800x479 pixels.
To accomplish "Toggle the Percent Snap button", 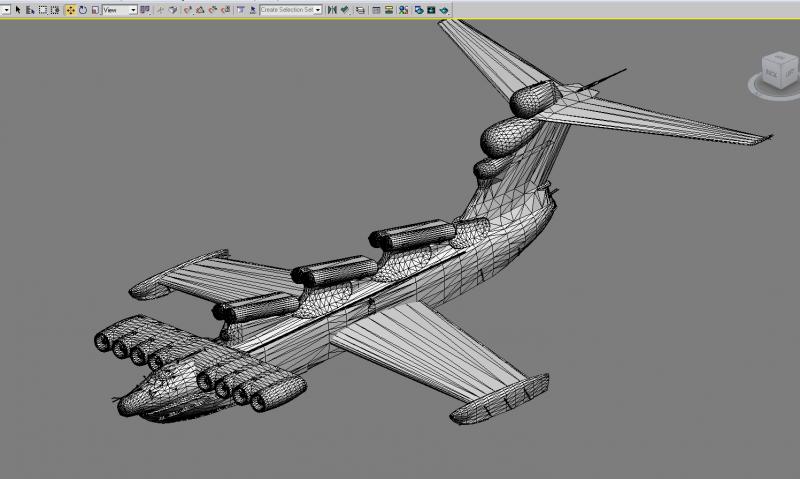I will [213, 10].
